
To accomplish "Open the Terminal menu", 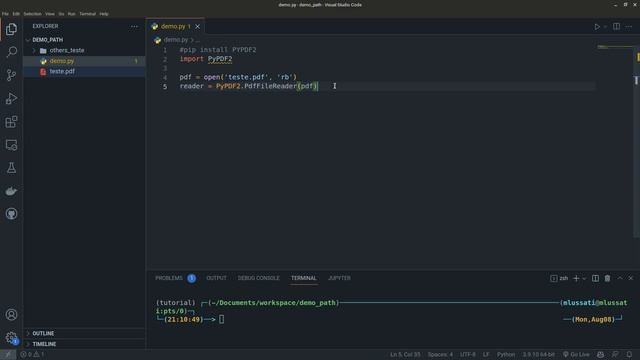I will [x=87, y=14].
